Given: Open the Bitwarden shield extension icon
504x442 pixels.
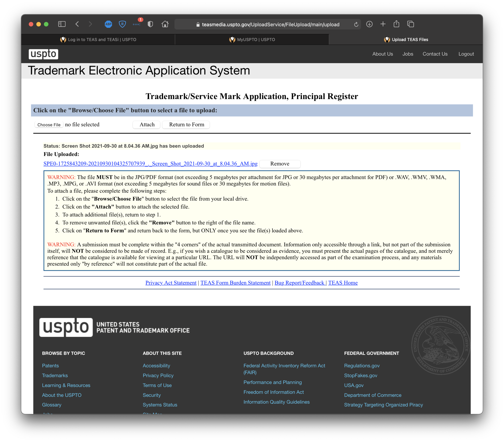Looking at the screenshot, I should click(122, 24).
